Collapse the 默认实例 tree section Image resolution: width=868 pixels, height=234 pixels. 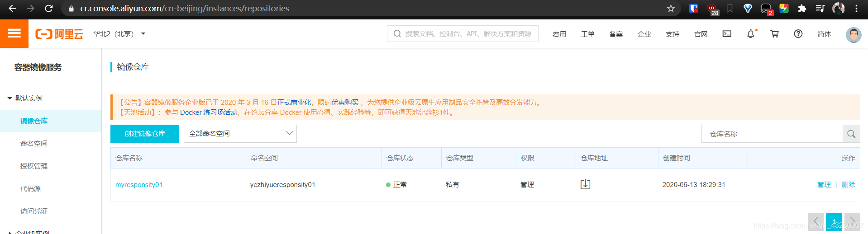(x=10, y=98)
